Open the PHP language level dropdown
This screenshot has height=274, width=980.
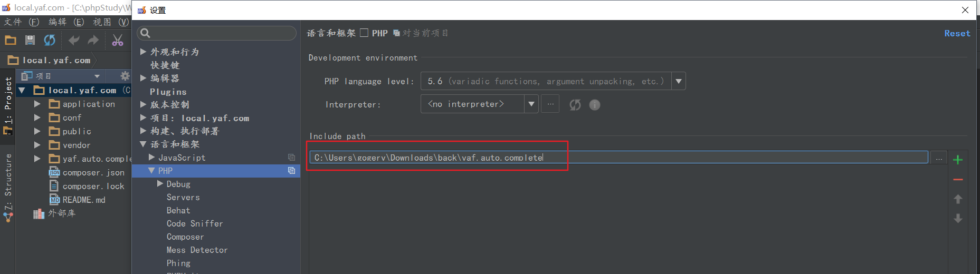(678, 81)
